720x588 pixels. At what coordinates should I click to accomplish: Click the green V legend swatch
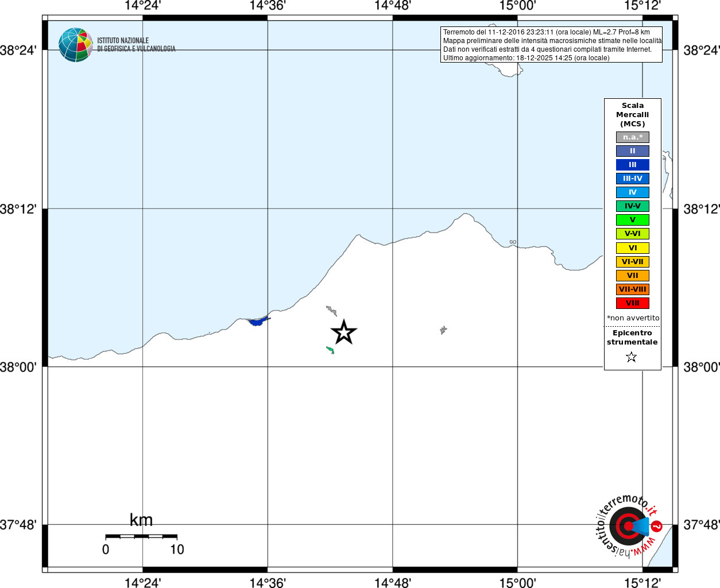pos(633,220)
